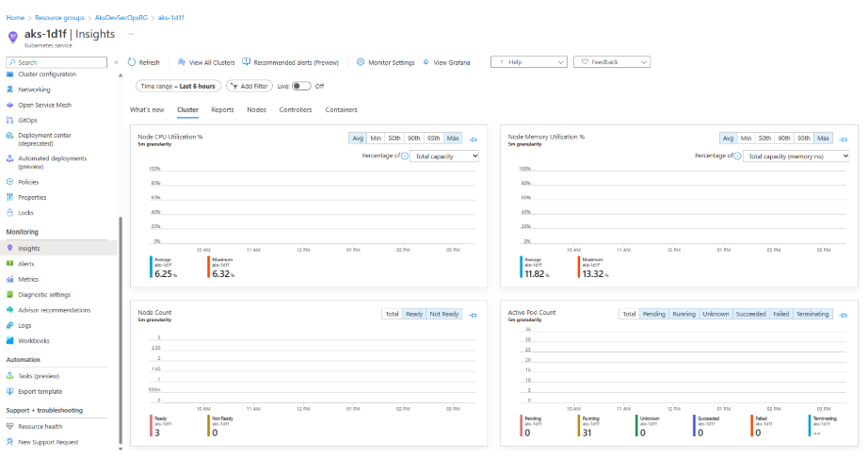Viewport: 868px width, 458px height.
Task: Open Diagnostic settings in sidebar
Action: point(44,295)
